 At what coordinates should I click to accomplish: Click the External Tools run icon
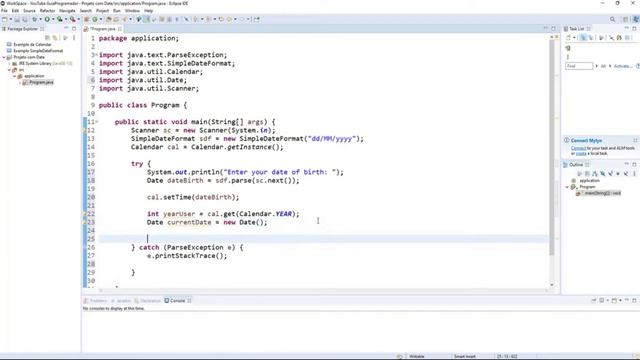pyautogui.click(x=73, y=19)
